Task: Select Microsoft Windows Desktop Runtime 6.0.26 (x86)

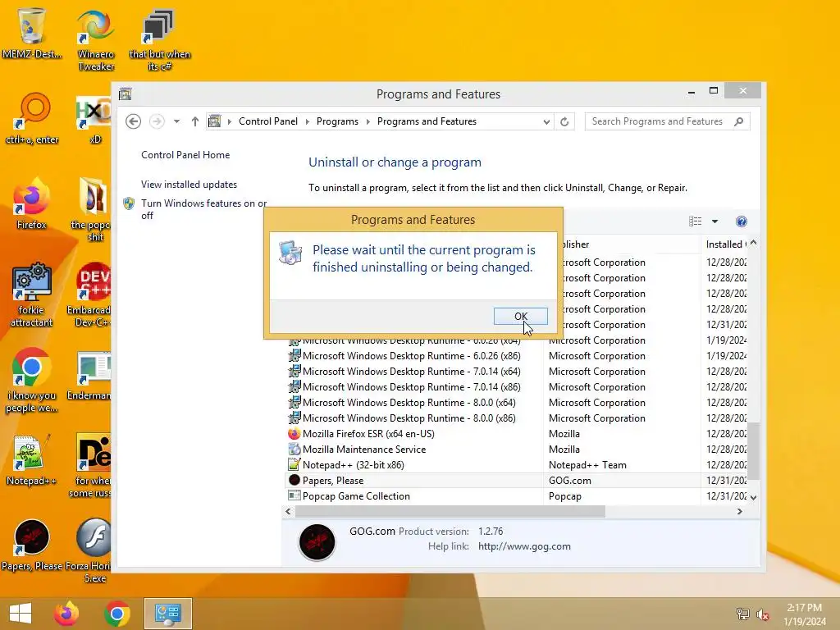Action: pyautogui.click(x=411, y=356)
